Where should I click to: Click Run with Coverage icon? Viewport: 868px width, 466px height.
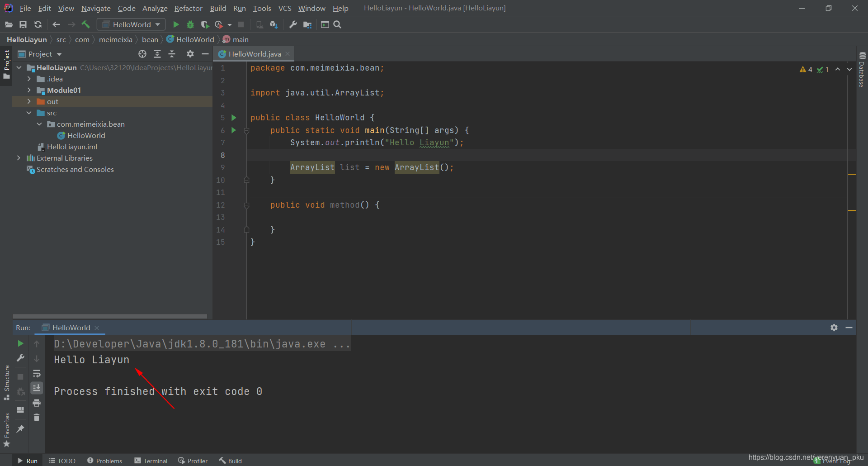(x=205, y=24)
